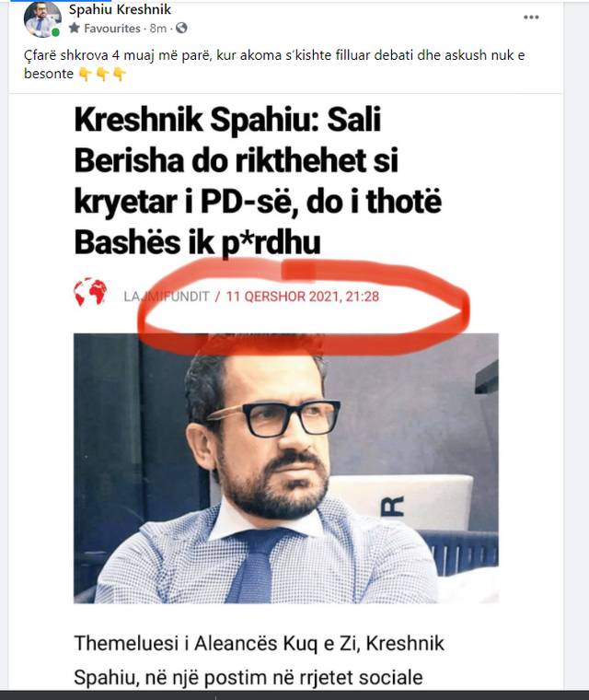Click the white R letter in photo
The height and width of the screenshot is (700, 589).
click(393, 507)
